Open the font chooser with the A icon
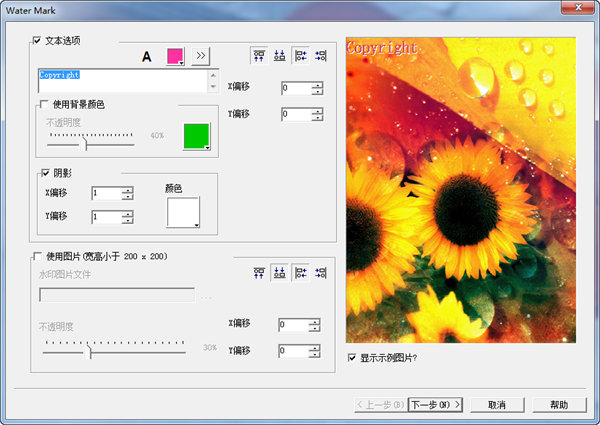Viewport: 600px width, 425px height. pyautogui.click(x=147, y=57)
